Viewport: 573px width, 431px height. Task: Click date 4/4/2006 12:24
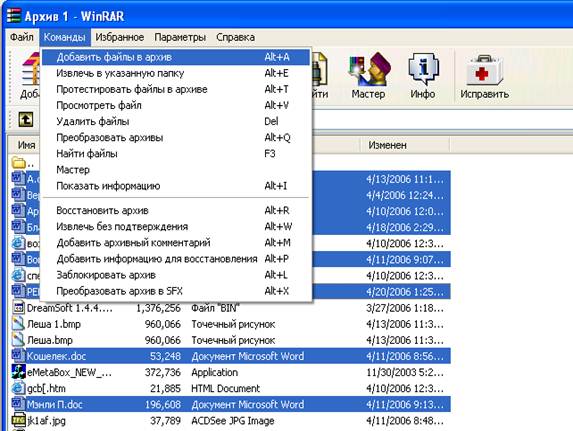405,195
